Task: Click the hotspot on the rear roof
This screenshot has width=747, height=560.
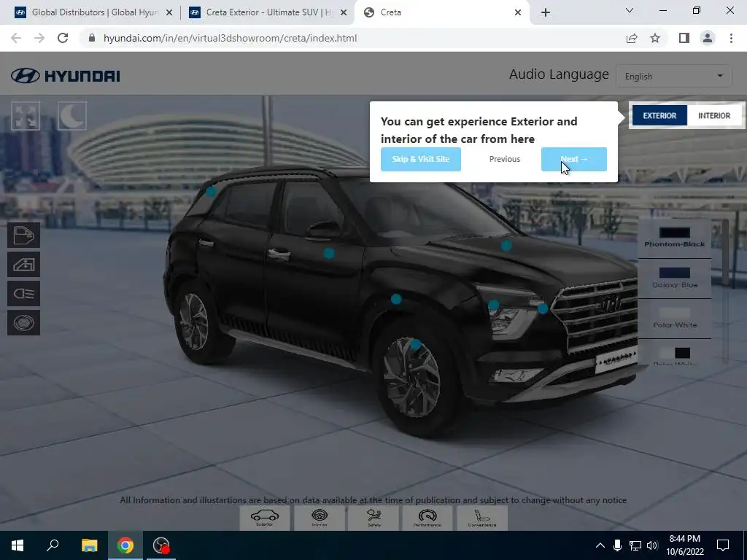Action: pyautogui.click(x=211, y=192)
